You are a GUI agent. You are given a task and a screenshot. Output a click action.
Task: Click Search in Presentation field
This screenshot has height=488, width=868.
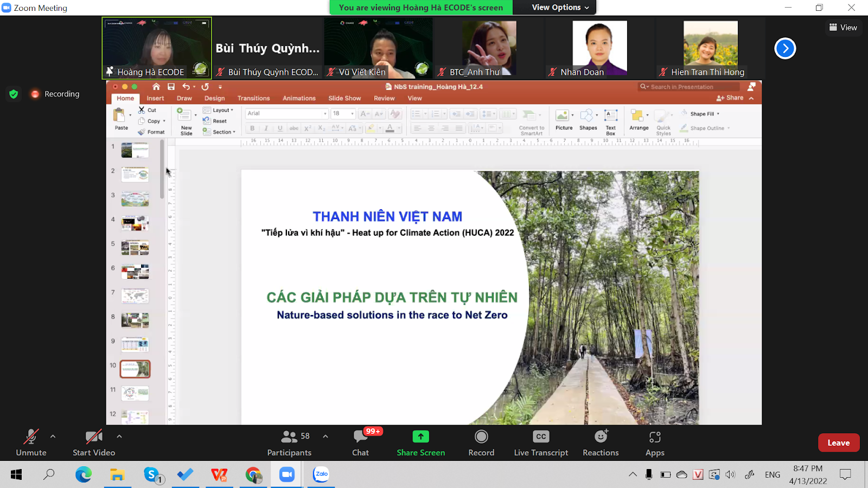[x=688, y=87]
